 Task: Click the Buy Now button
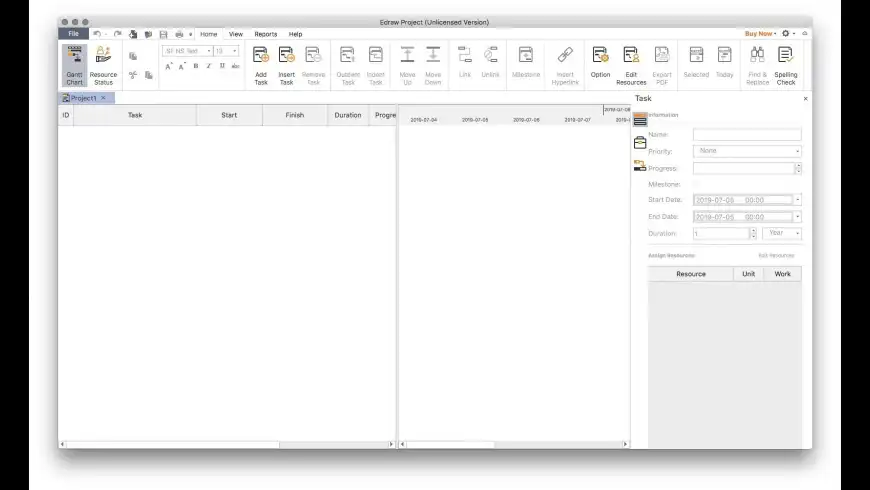pos(760,34)
